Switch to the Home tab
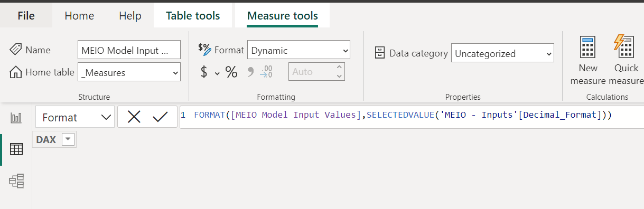The image size is (644, 209). pyautogui.click(x=79, y=16)
